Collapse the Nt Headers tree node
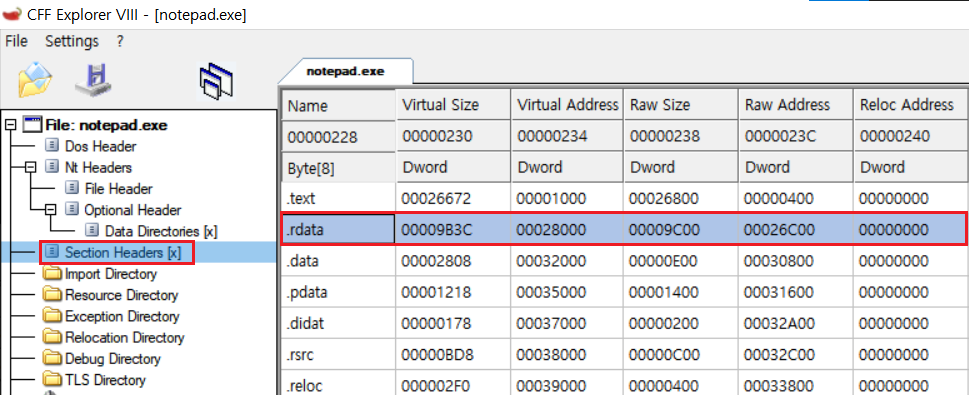This screenshot has height=395, width=969. 31,168
